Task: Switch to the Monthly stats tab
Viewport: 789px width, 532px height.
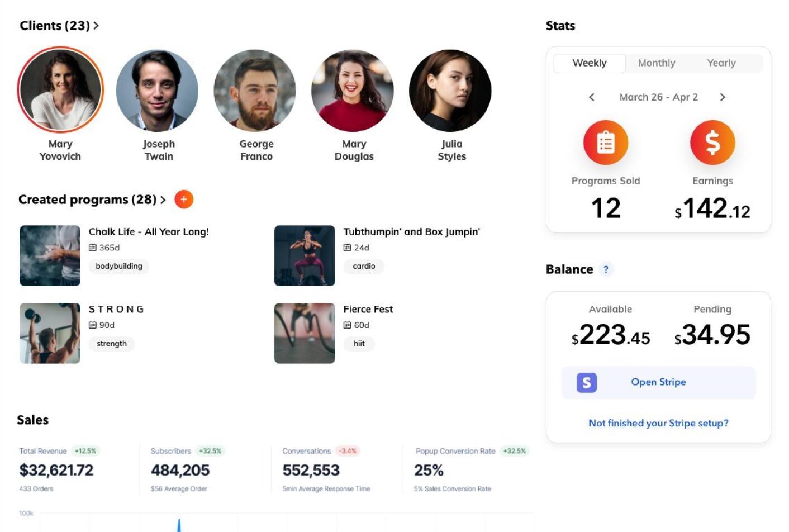Action: [657, 63]
